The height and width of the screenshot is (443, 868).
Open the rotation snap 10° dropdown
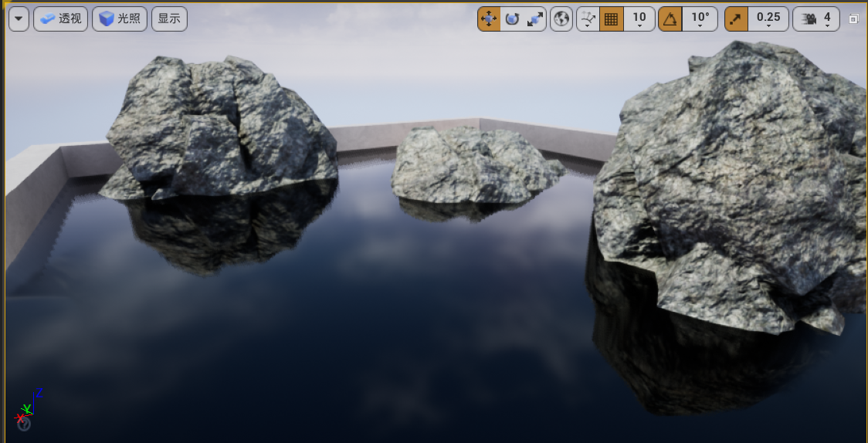coord(700,19)
